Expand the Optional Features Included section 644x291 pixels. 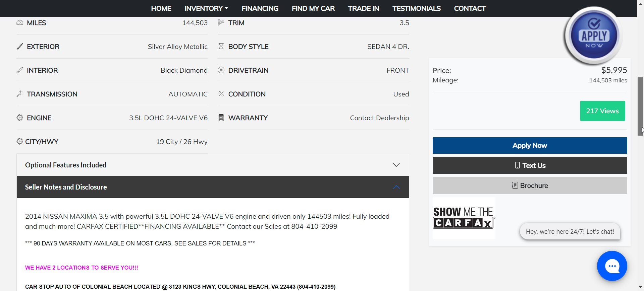pos(213,165)
